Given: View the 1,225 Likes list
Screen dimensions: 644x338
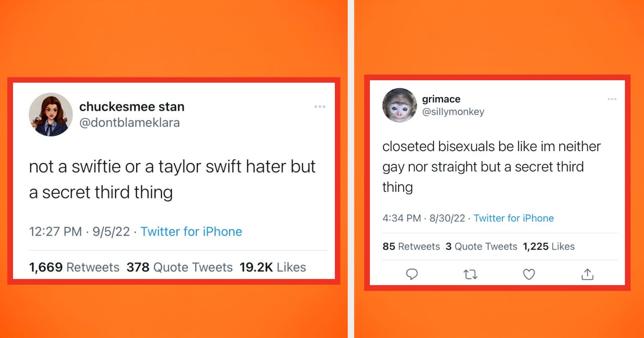Looking at the screenshot, I should (548, 246).
